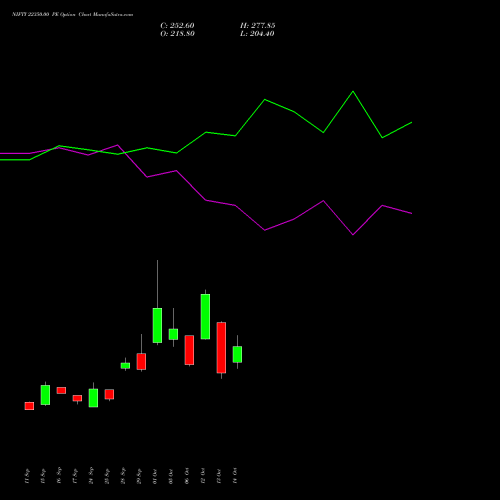Image resolution: width=500 pixels, height=500 pixels.
Task: Click the tallest red candle near the right
Action: pyautogui.click(x=221, y=347)
